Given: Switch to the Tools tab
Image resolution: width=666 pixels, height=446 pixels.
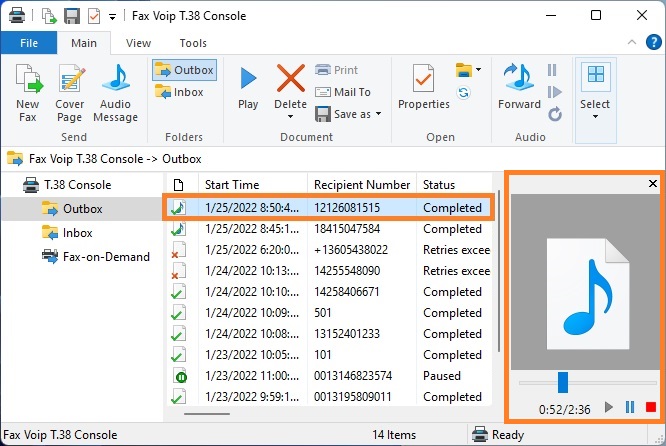Looking at the screenshot, I should 193,43.
